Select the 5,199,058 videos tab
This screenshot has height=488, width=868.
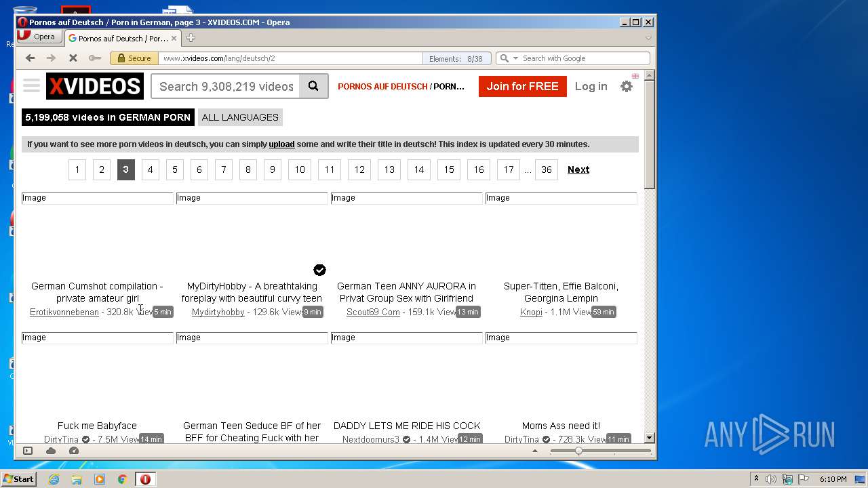[108, 117]
